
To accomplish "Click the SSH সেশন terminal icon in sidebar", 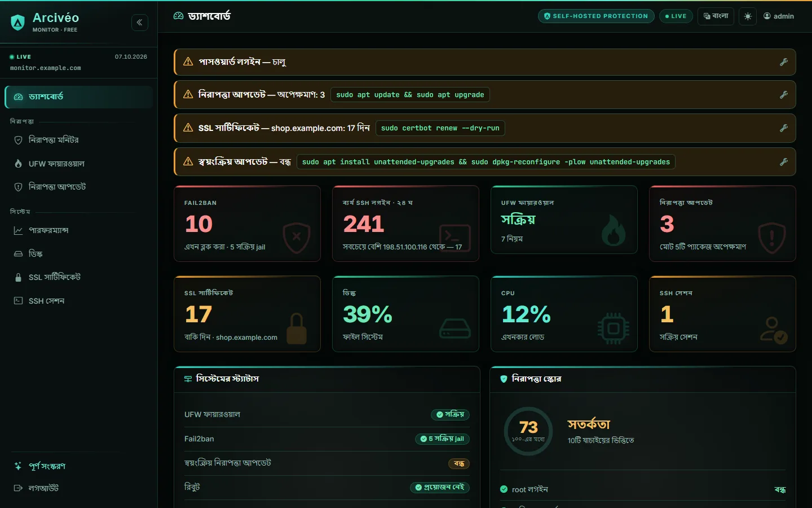I will (18, 301).
